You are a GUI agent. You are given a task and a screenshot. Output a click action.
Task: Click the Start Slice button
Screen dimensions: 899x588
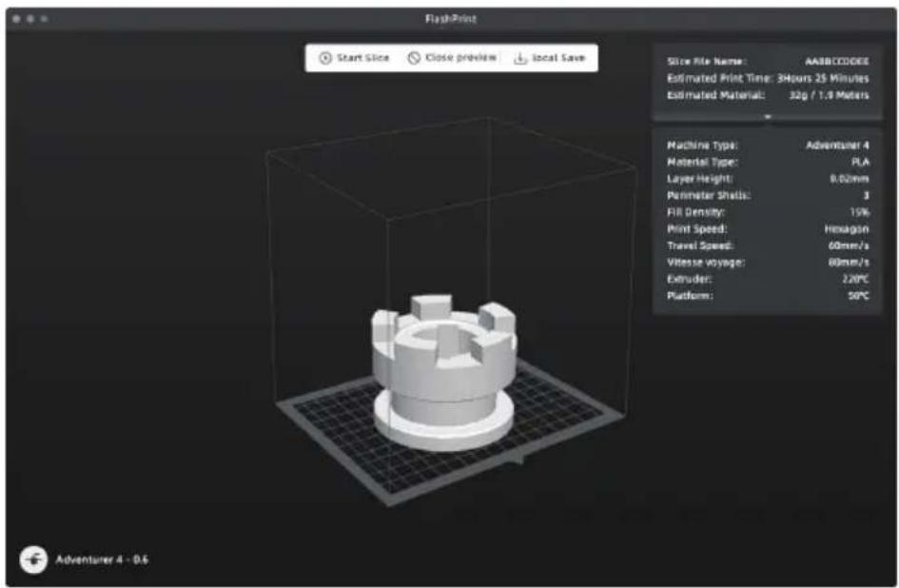click(x=354, y=58)
